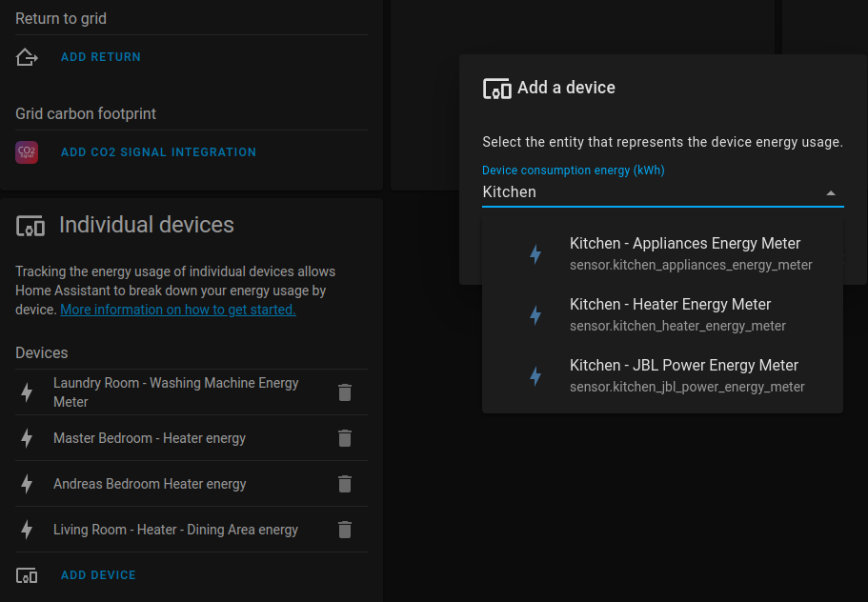Click the lightning icon beside Laundry Room device
Screen dimensions: 868x602
coord(26,391)
